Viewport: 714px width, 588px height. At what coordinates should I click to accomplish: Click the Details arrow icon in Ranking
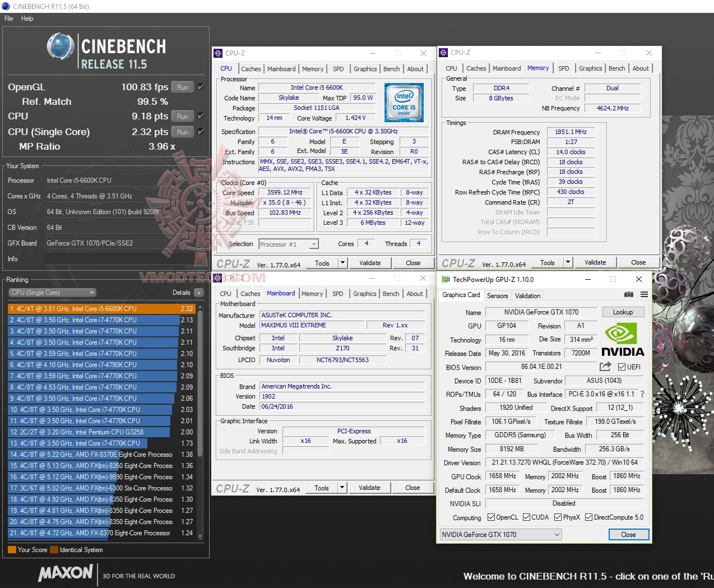click(199, 293)
